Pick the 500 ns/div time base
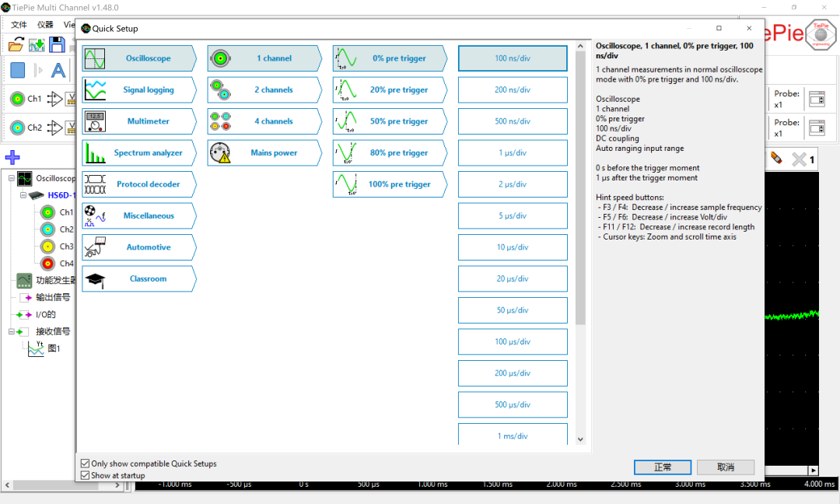 [x=513, y=121]
